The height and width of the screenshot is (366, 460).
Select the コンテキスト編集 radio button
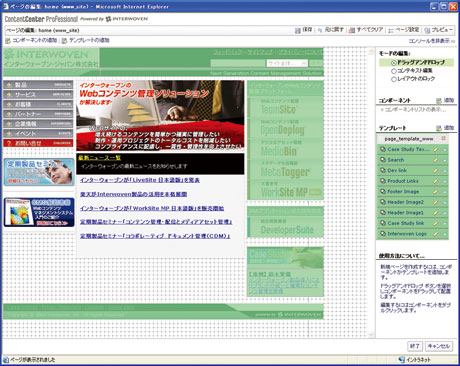(394, 71)
